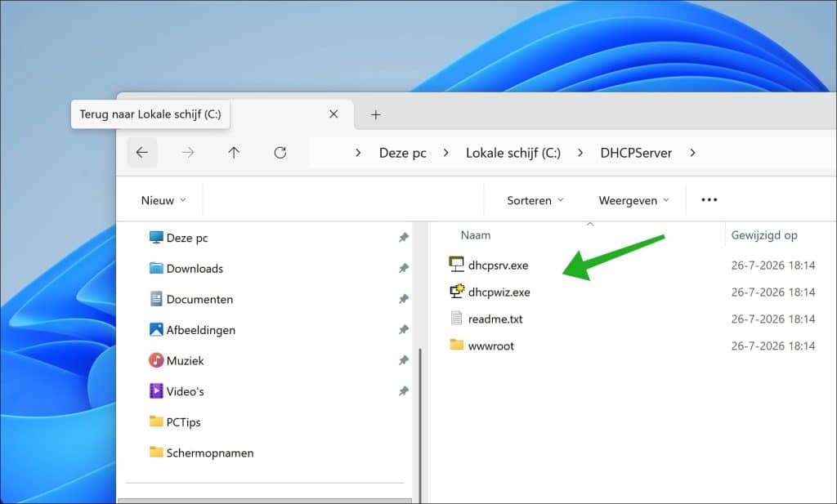The image size is (837, 504).
Task: Unpin Downloads using its pin icon
Action: click(x=404, y=268)
